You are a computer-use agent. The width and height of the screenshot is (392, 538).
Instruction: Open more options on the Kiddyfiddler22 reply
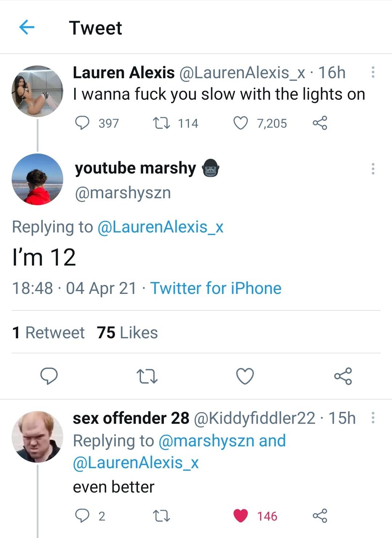pos(373,418)
